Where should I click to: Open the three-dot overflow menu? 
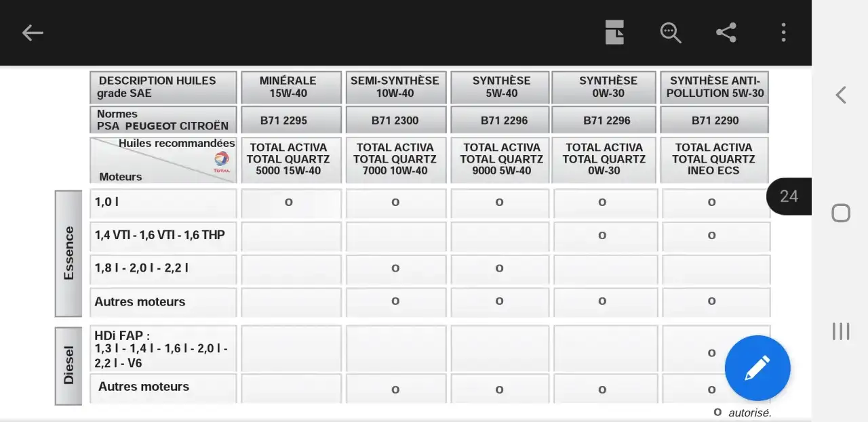[x=783, y=33]
